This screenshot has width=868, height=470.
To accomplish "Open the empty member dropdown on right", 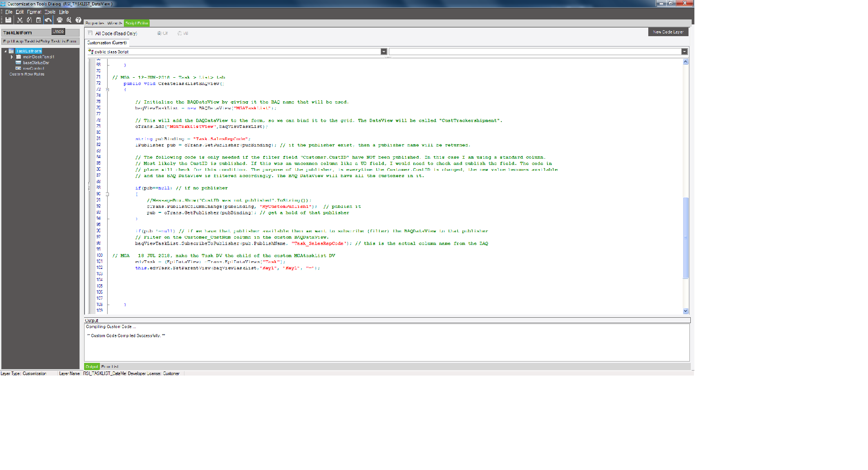I will (x=684, y=52).
